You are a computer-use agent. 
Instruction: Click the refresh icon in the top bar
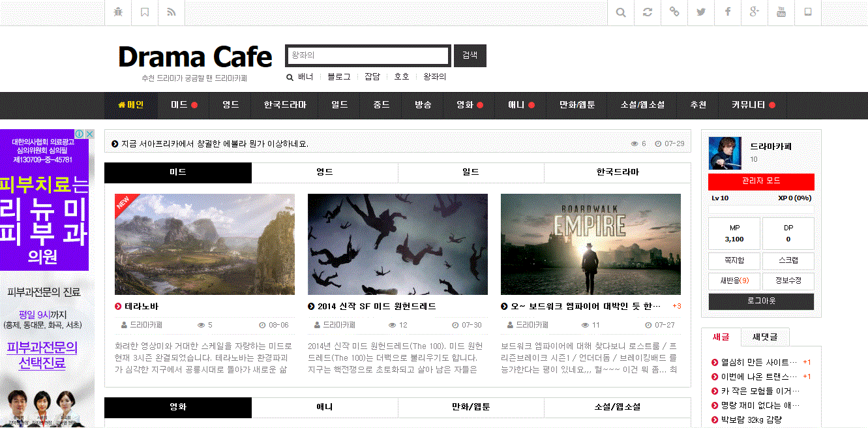pyautogui.click(x=647, y=12)
